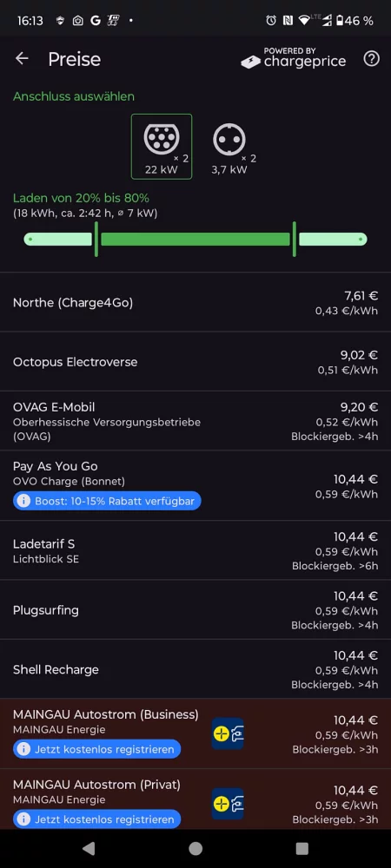This screenshot has width=391, height=868.
Task: Select the Schuko 3,7 kW connector
Action: (229, 146)
